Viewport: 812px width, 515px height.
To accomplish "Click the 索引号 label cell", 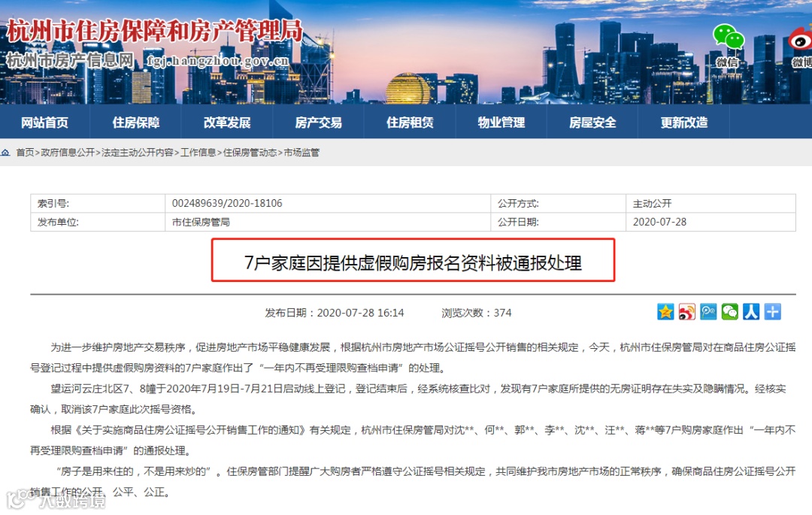I will coord(98,204).
